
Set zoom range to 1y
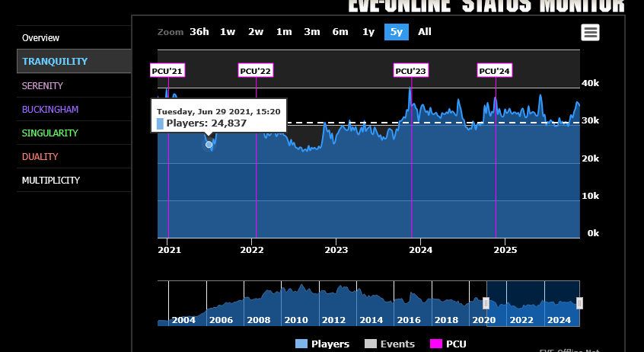point(368,32)
